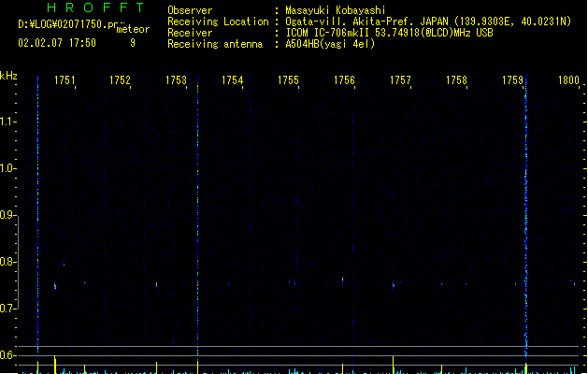Viewport: 588px width, 374px height.
Task: Click receiver value ICOM IC-706mkII
Action: pyautogui.click(x=328, y=33)
